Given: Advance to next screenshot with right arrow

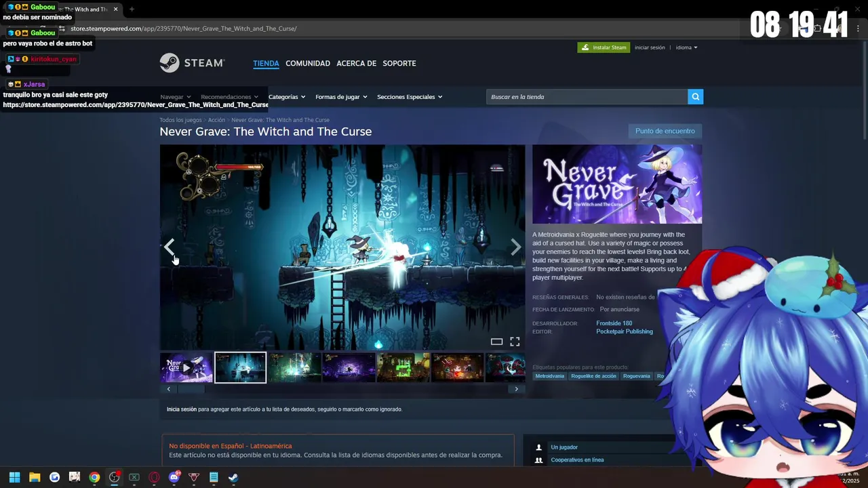Looking at the screenshot, I should coord(516,247).
